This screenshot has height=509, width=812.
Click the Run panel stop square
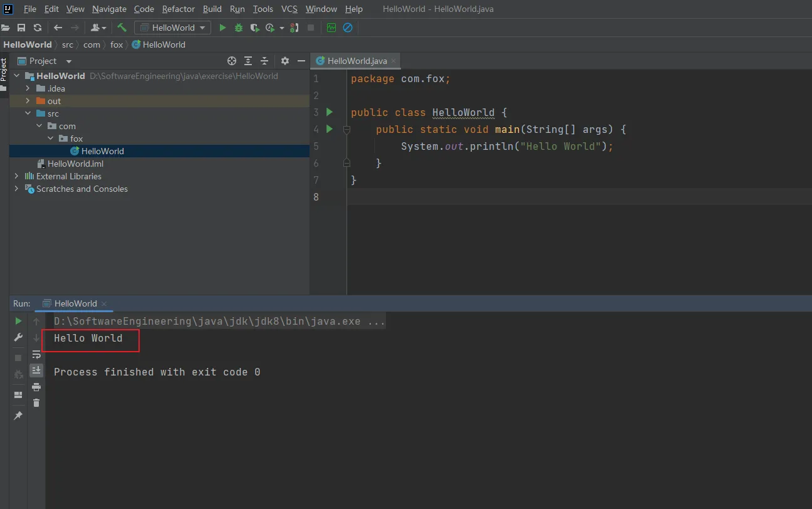(18, 357)
